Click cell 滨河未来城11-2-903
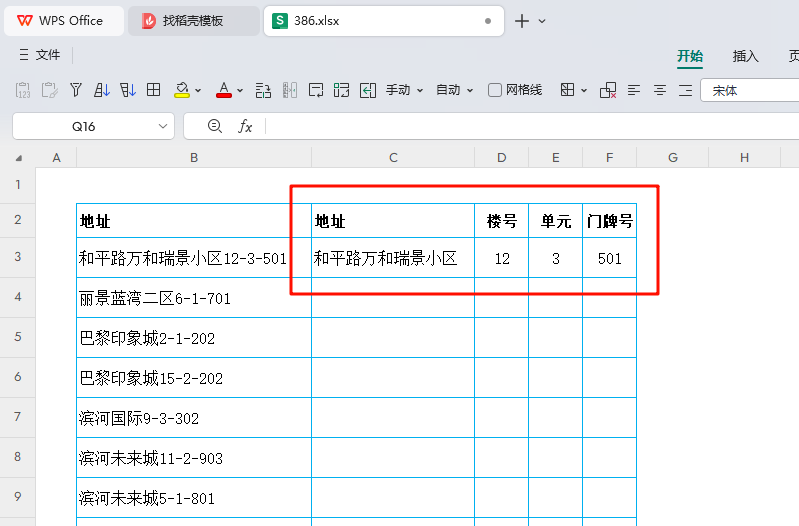799x526 pixels. (194, 458)
